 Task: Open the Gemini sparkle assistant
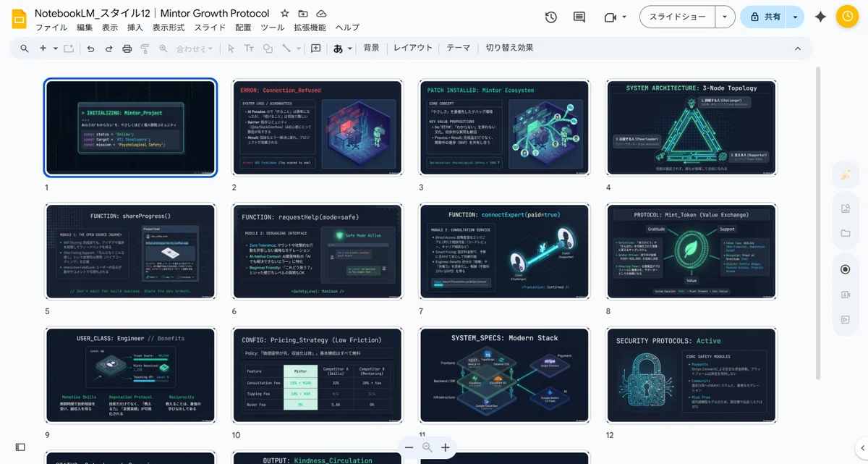[820, 17]
